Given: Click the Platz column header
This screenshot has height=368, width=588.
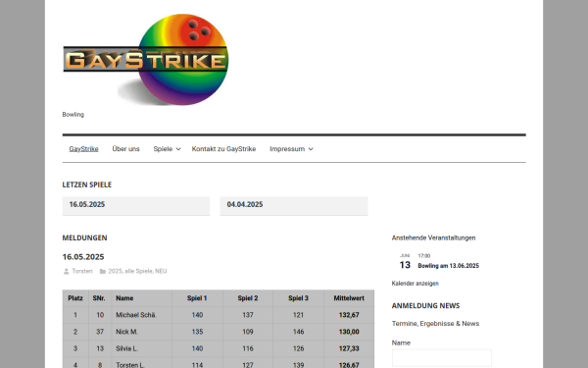Looking at the screenshot, I should pyautogui.click(x=75, y=298).
